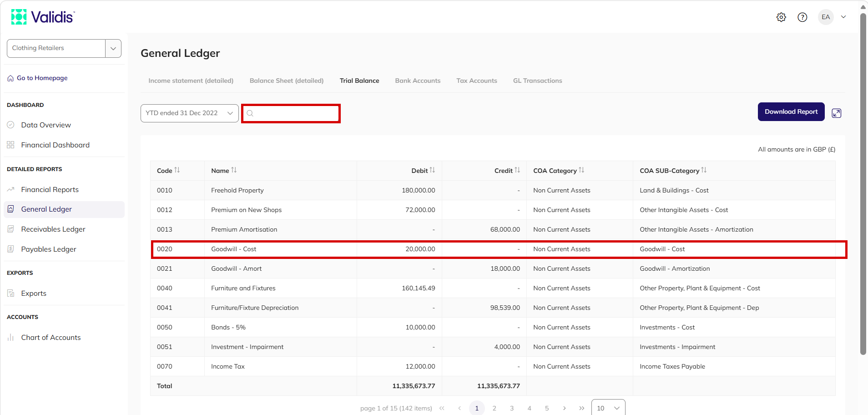This screenshot has width=868, height=415.
Task: Sort by Debit column
Action: click(432, 170)
